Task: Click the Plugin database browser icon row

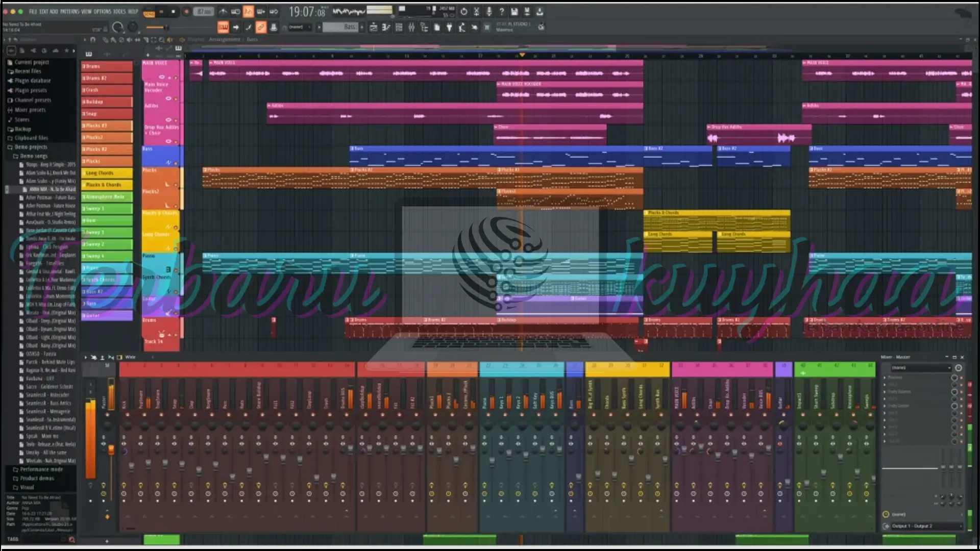Action: (x=33, y=81)
